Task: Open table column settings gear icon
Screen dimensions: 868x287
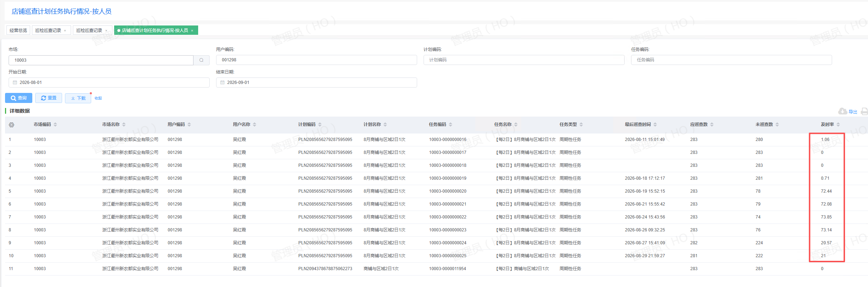Action: point(11,125)
